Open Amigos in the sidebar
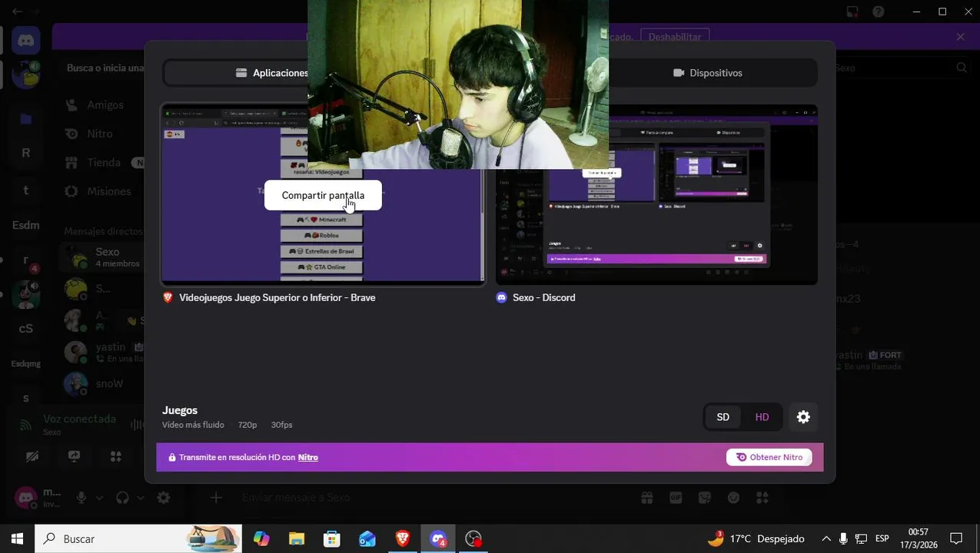 (x=105, y=104)
